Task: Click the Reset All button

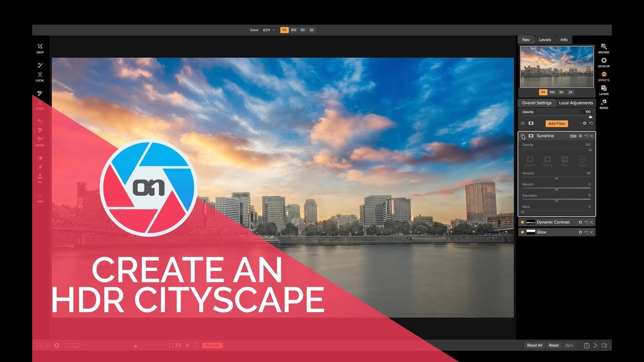Action: pos(535,345)
